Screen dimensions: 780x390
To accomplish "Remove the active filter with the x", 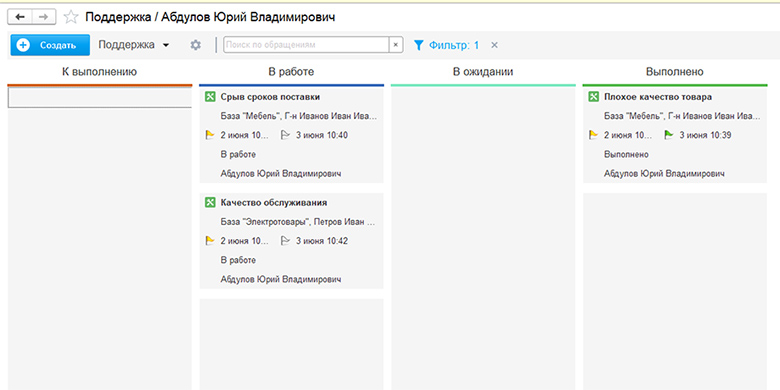I will 494,45.
